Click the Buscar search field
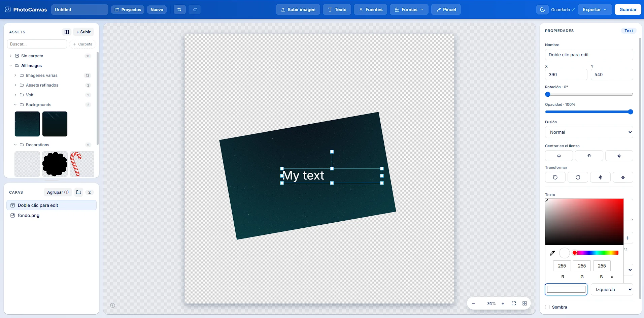Screen dimensions: 644x318 pyautogui.click(x=37, y=44)
